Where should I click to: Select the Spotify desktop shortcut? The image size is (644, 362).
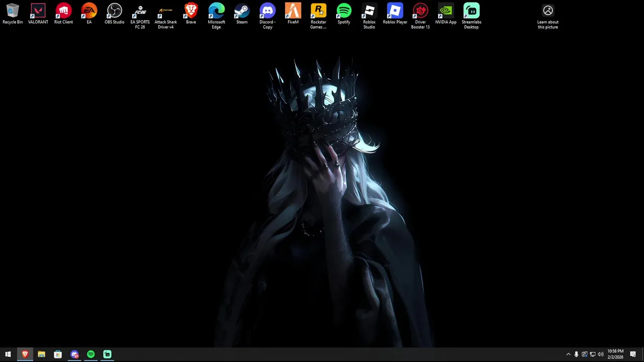point(344,14)
